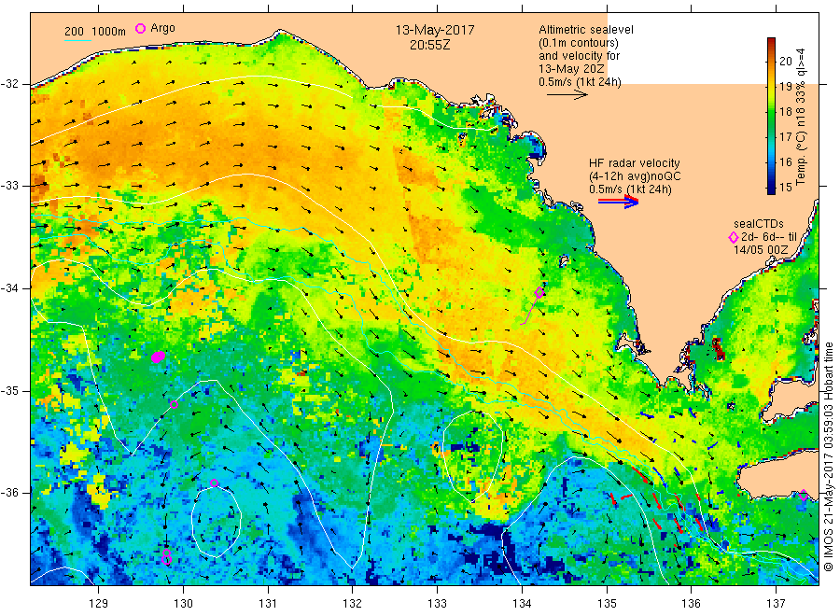Image resolution: width=840 pixels, height=616 pixels.
Task: Click the '131' longitude axis label
Action: (268, 604)
